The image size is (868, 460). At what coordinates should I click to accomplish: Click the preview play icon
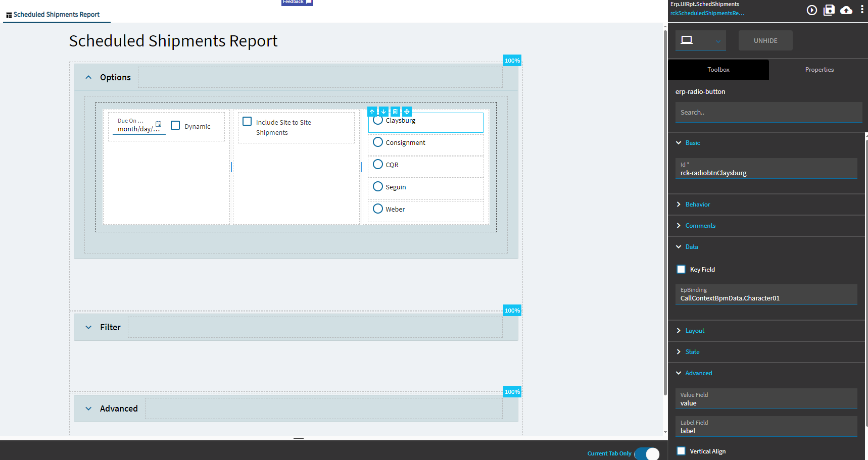coord(811,10)
